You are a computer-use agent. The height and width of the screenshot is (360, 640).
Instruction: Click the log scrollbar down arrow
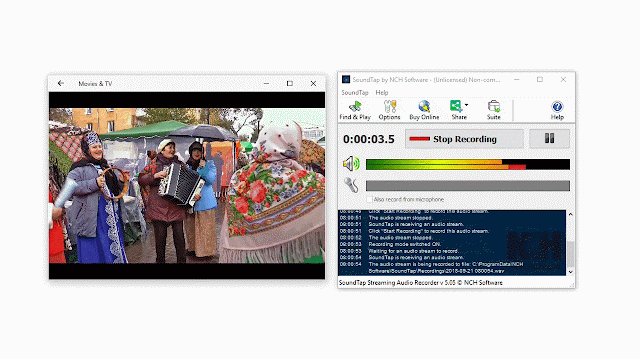pos(571,271)
